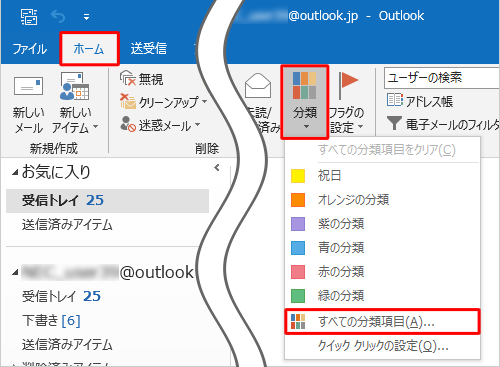The width and height of the screenshot is (500, 367).
Task: Click the 無視 (Ignore) button
Action: point(142,79)
